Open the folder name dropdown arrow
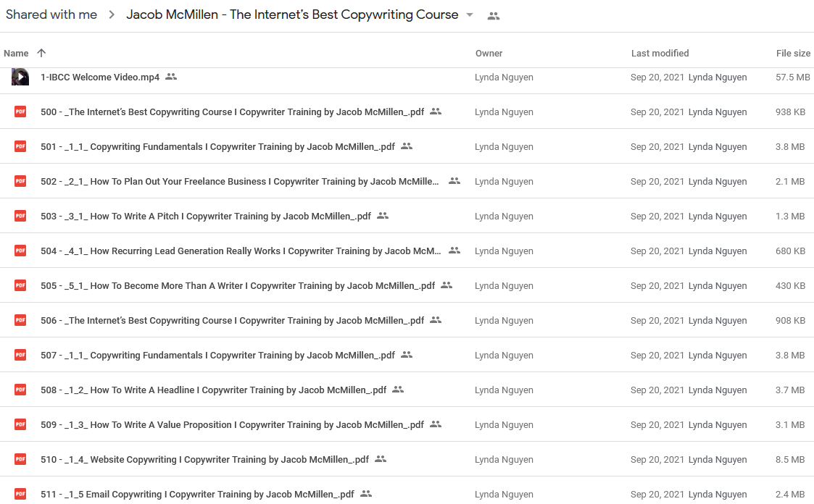 [x=470, y=15]
